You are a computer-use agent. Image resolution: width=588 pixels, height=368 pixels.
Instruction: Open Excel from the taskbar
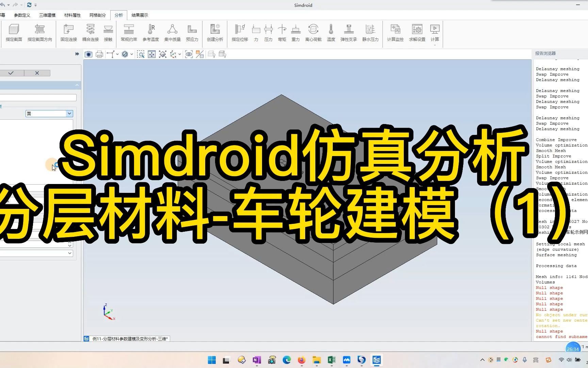click(332, 360)
